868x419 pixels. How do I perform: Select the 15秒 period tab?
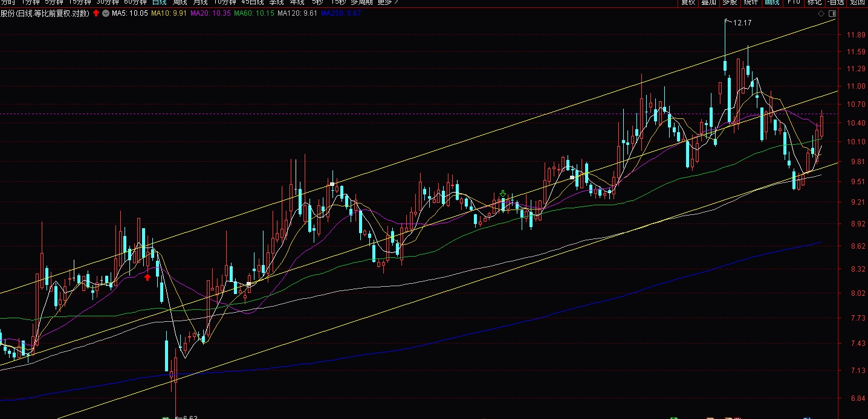pos(338,2)
